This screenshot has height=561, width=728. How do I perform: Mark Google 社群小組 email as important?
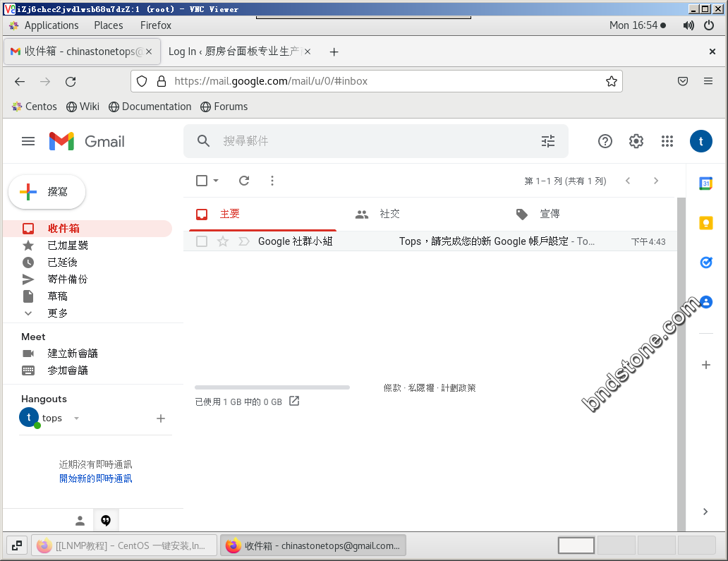[244, 241]
